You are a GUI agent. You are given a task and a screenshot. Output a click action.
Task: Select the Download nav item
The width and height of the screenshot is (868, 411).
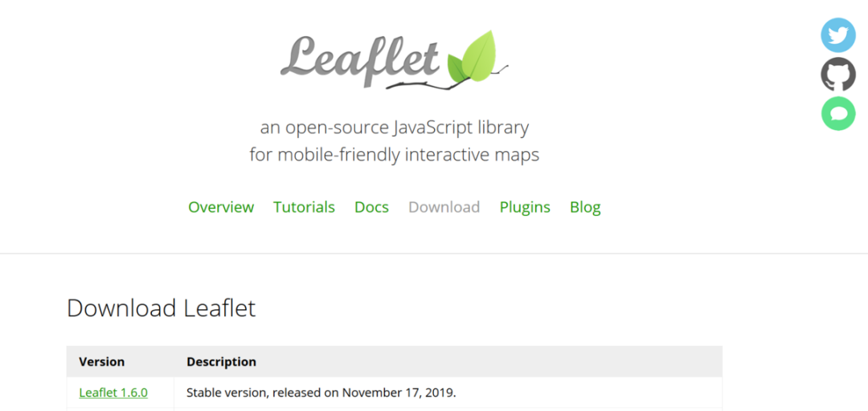click(444, 207)
